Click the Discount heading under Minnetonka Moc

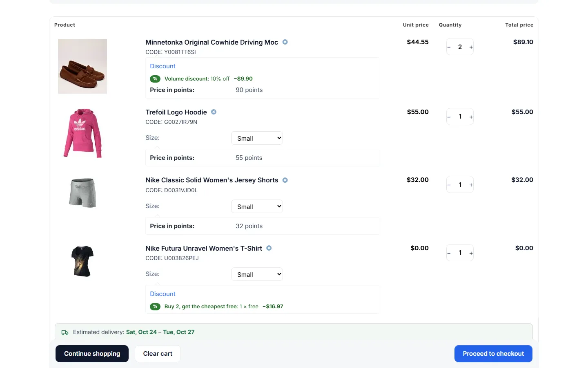pyautogui.click(x=163, y=66)
